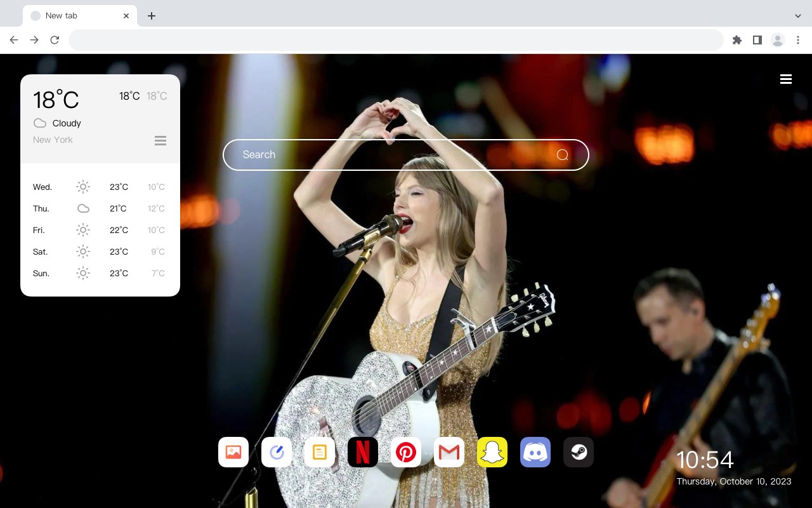
Task: Open the photo gallery shortcut icon
Action: click(233, 452)
